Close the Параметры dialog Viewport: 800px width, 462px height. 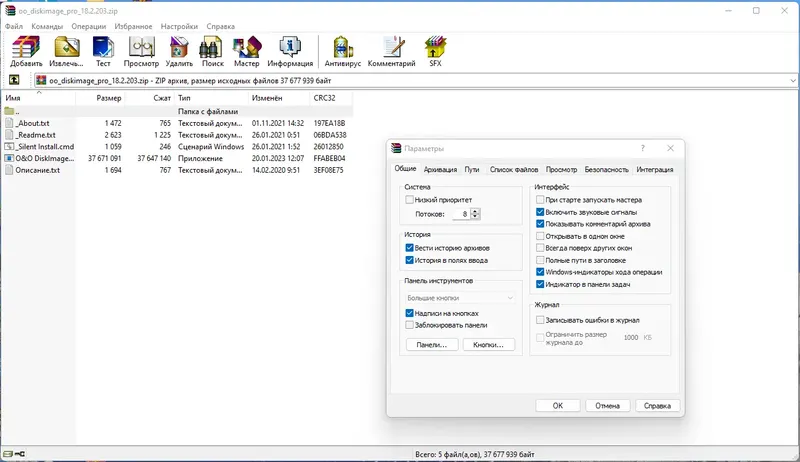point(670,148)
